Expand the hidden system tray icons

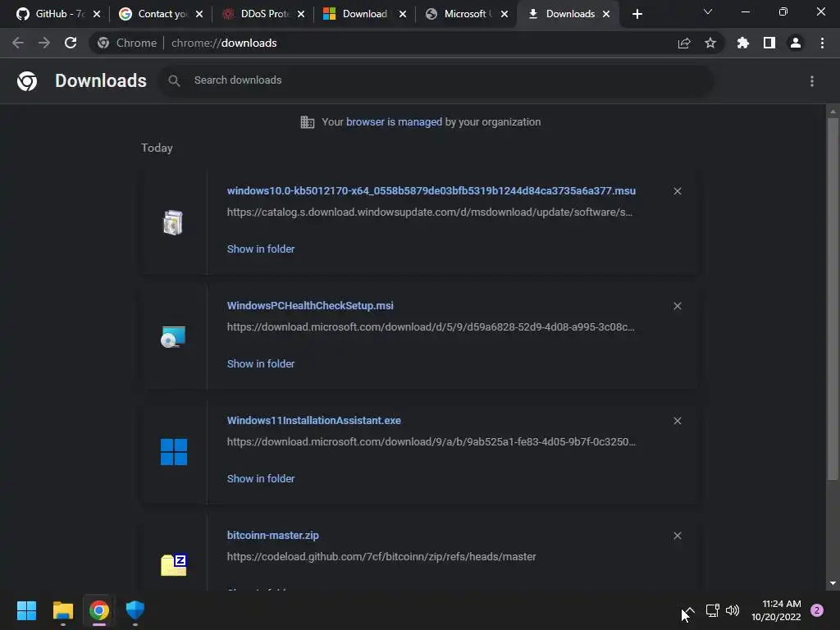pos(689,610)
